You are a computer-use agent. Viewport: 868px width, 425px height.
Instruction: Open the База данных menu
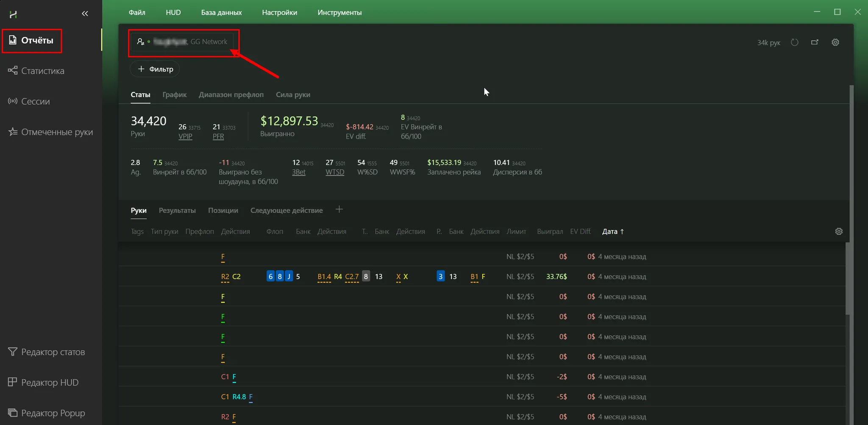point(221,12)
